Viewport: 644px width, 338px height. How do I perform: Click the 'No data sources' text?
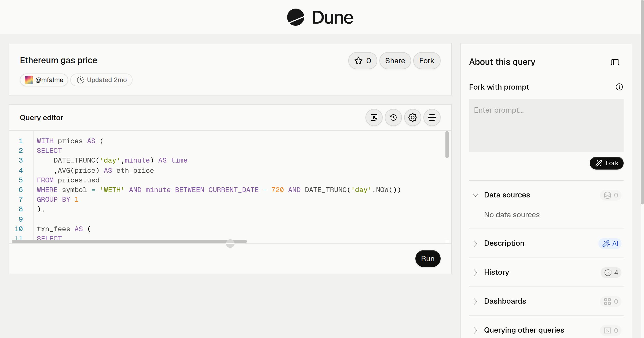[x=512, y=215]
